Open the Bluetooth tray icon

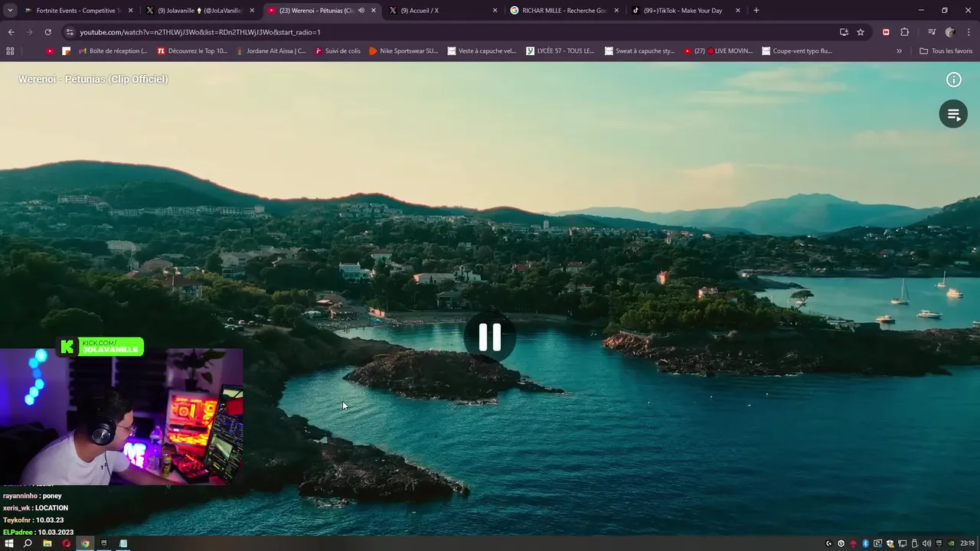click(866, 543)
